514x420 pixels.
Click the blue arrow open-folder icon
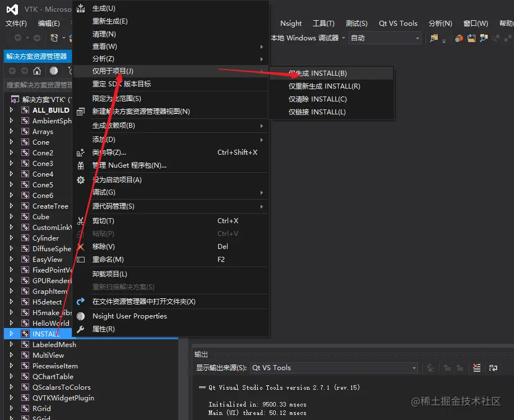coord(81,301)
